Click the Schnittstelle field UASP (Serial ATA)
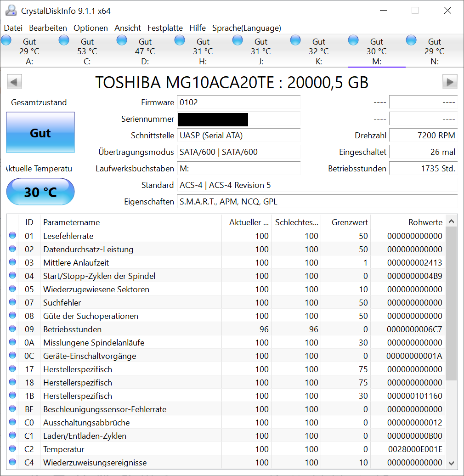The width and height of the screenshot is (464, 476). pyautogui.click(x=239, y=136)
